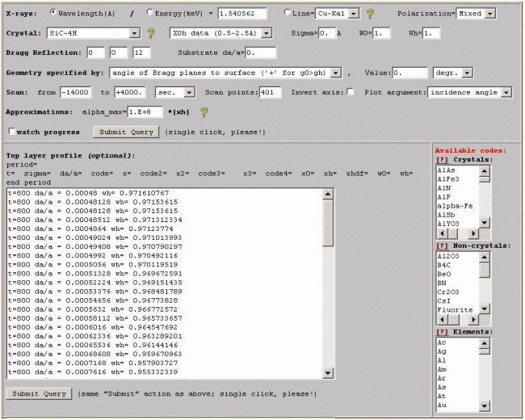Open the Polarization Mixed dropdown
The width and height of the screenshot is (525, 420).
[x=490, y=14]
